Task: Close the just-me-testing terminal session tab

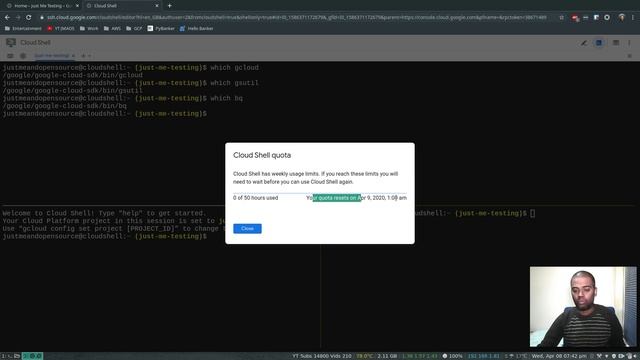Action: pyautogui.click(x=73, y=56)
